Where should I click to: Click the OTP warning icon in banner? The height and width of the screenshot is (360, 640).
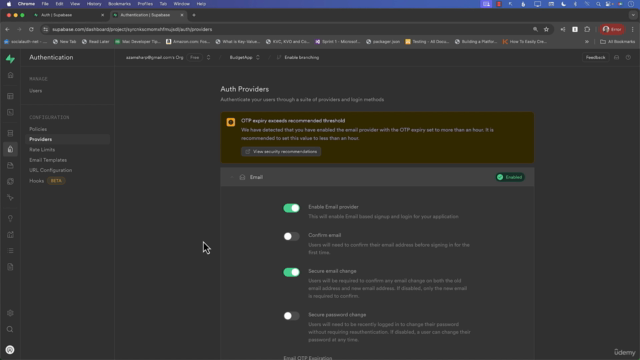click(231, 122)
